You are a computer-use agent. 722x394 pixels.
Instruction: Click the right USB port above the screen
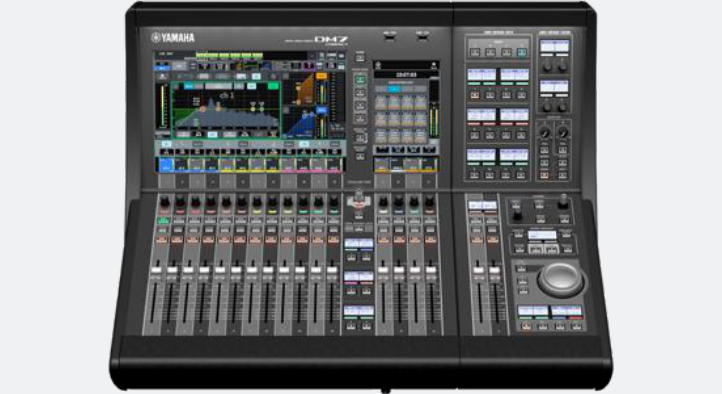(x=422, y=37)
